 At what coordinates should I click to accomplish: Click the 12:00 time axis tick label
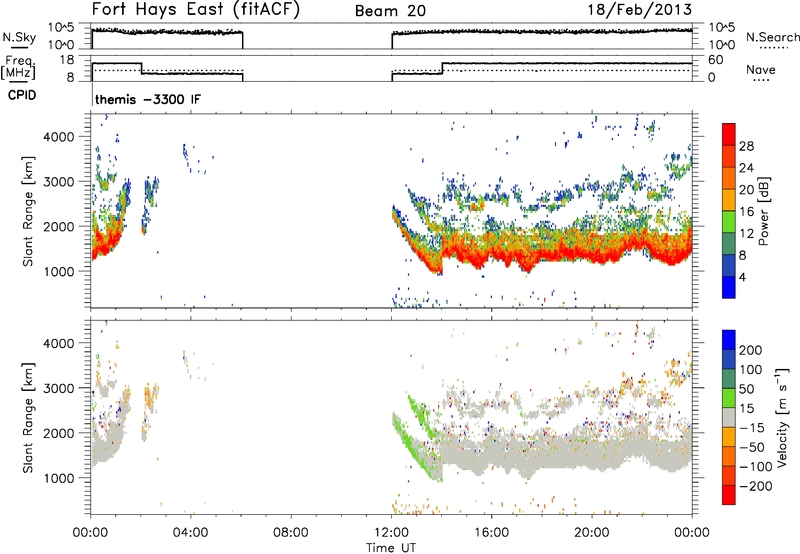(x=391, y=533)
